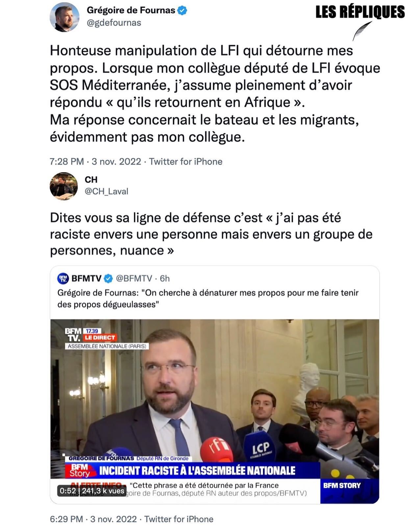Play the BFMTV video thumbnail

(215, 411)
